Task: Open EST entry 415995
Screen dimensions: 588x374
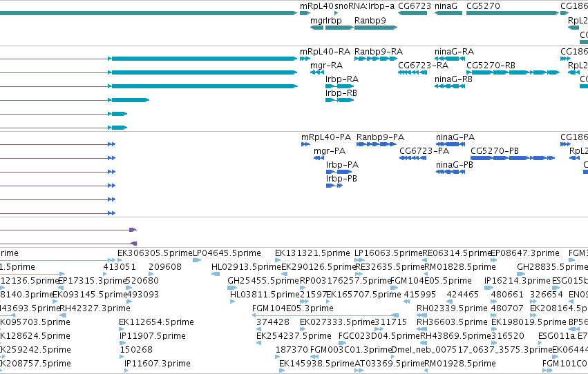Action: tap(420, 295)
